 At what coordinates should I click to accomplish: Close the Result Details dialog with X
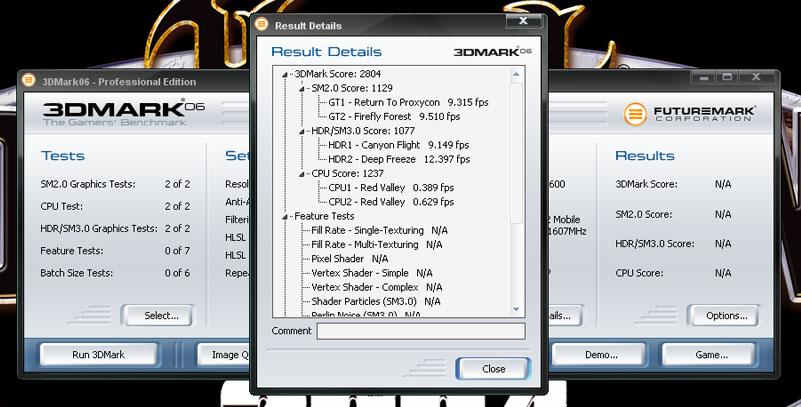(523, 21)
